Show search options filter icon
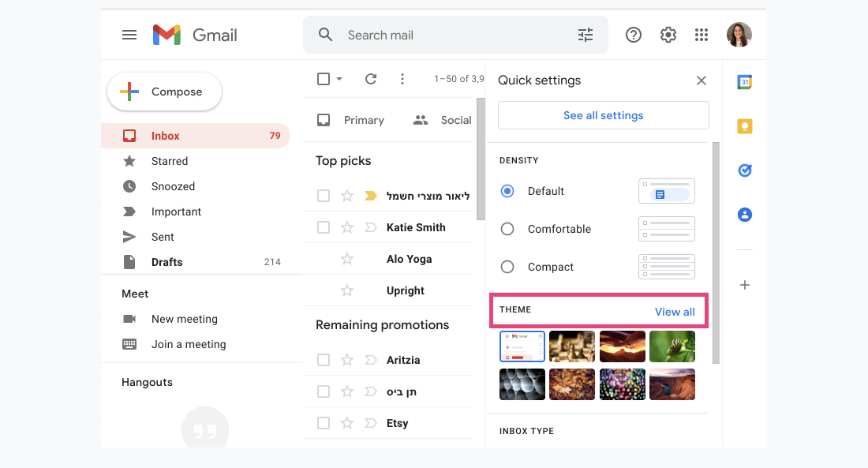The image size is (868, 468). click(586, 35)
